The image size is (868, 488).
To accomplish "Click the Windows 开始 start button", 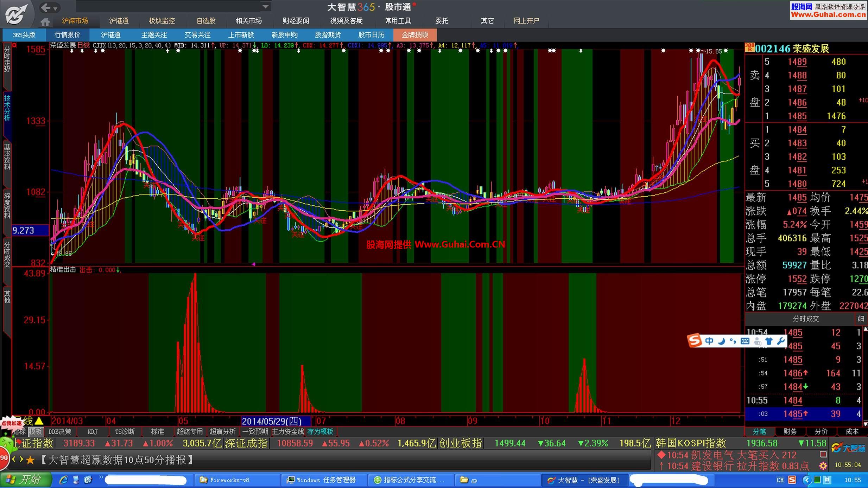I will (x=26, y=480).
